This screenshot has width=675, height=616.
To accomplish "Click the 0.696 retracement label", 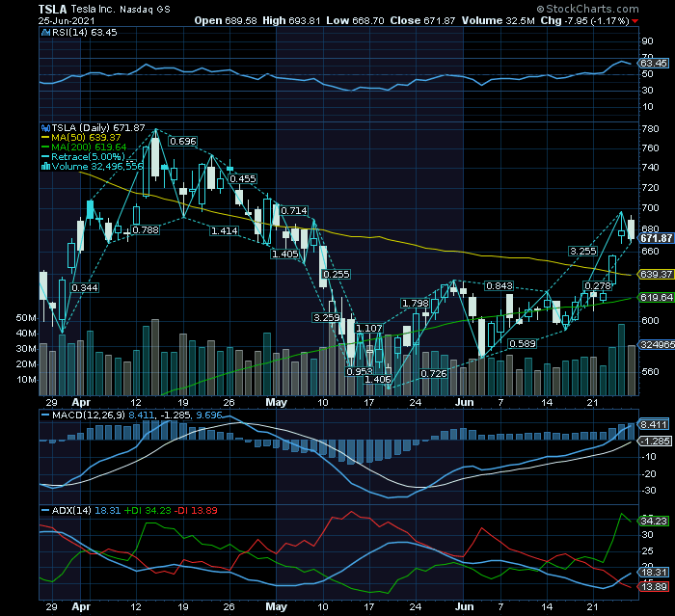I will 183,142.
